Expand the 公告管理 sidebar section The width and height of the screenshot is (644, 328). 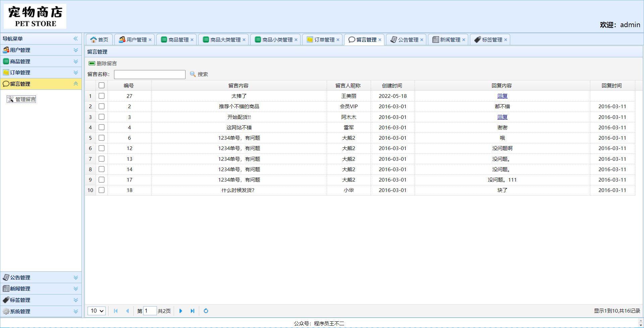[x=76, y=277]
